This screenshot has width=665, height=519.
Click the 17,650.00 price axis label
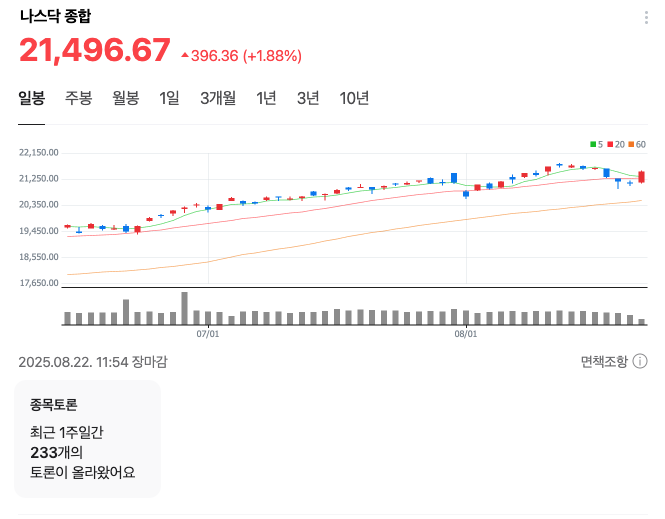point(39,283)
